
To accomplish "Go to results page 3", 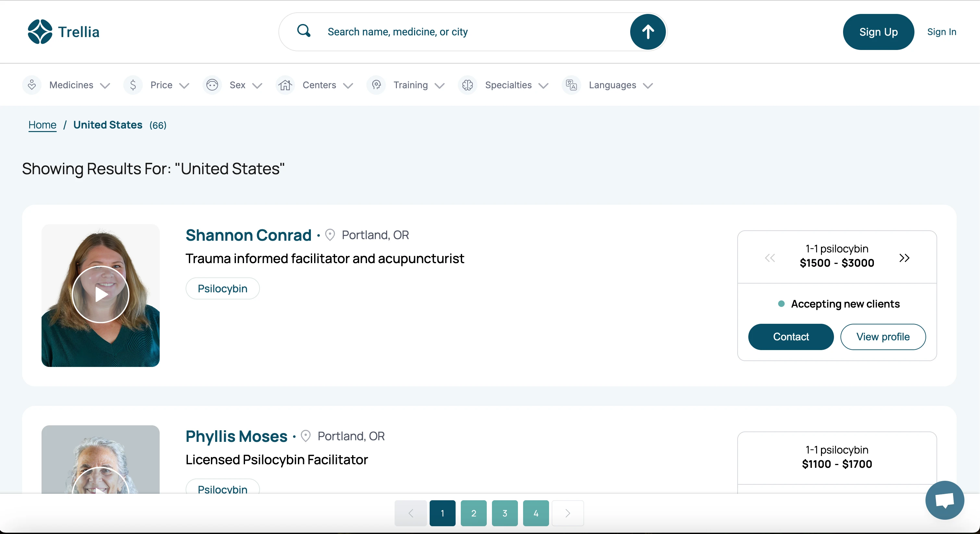I will 505,513.
